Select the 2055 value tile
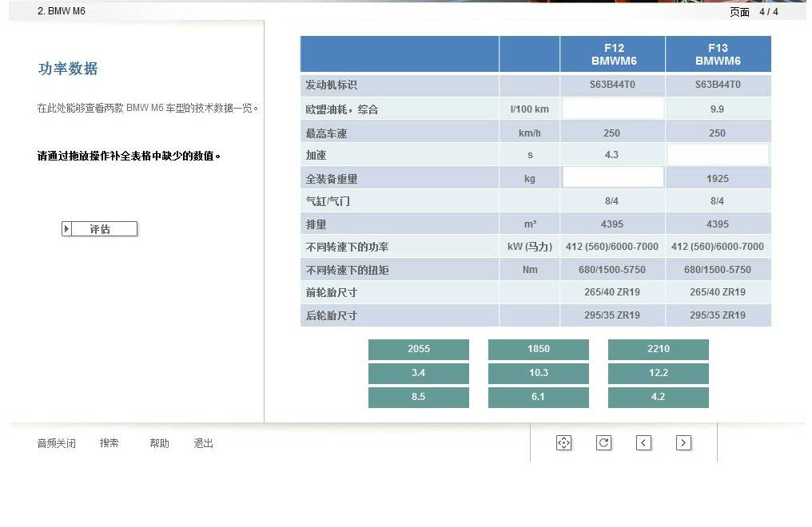812x527 pixels. click(x=419, y=349)
